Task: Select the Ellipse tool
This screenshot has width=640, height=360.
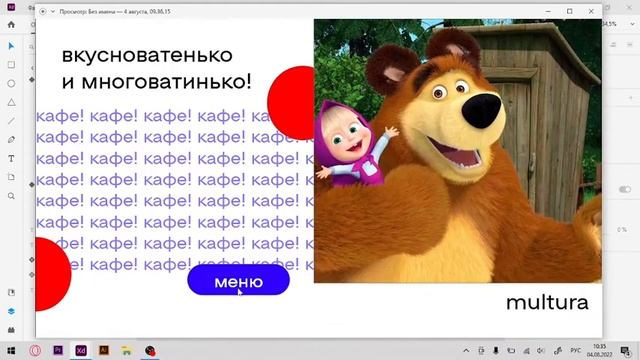Action: tap(11, 83)
